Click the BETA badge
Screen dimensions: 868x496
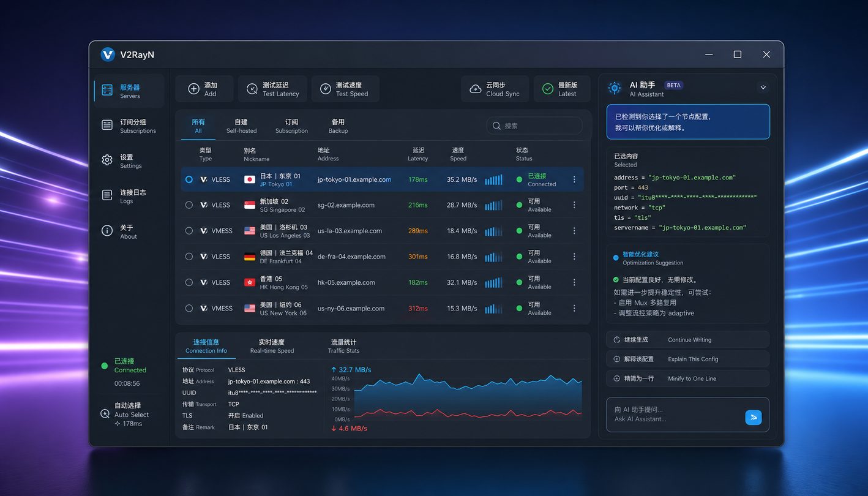pos(673,85)
